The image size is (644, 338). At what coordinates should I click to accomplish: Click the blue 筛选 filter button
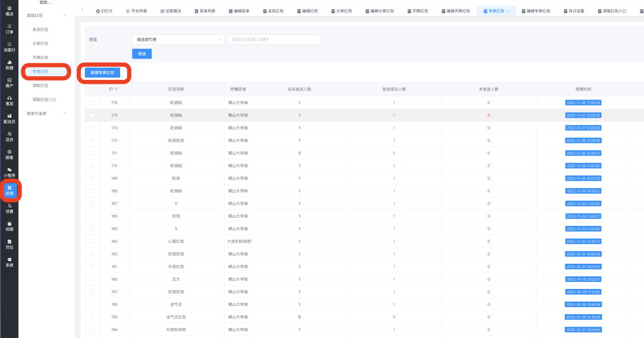(x=142, y=54)
